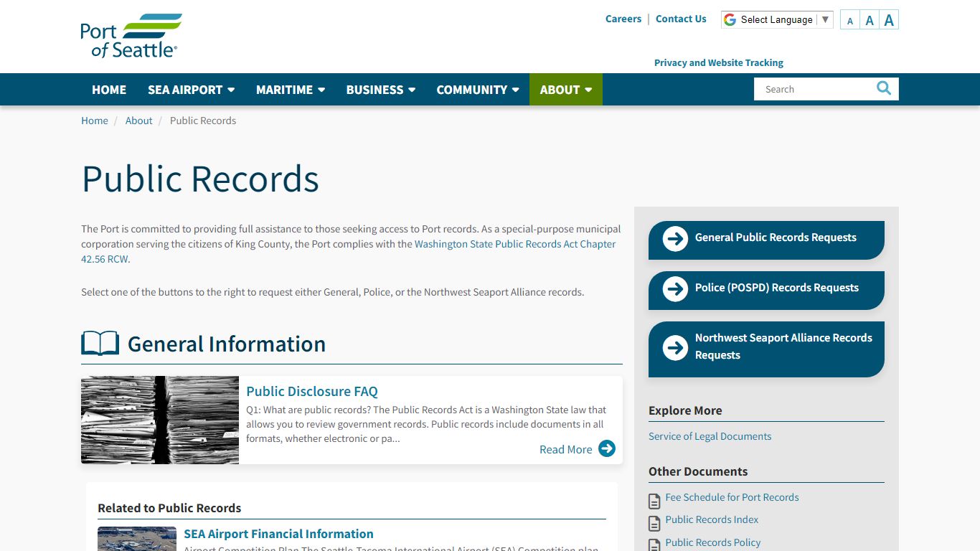Open Service of Legal Documents link

coord(710,436)
